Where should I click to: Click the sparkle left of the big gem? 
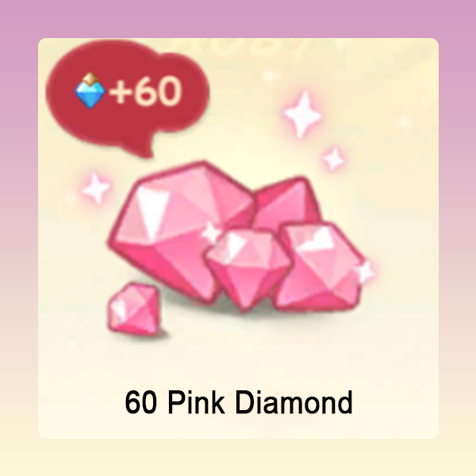96,188
